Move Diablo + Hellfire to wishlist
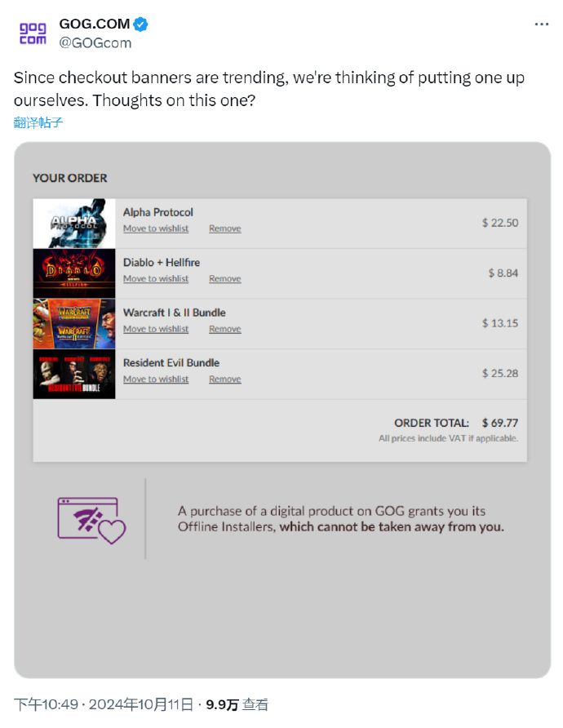Screen dimensions: 563x728 156,278
